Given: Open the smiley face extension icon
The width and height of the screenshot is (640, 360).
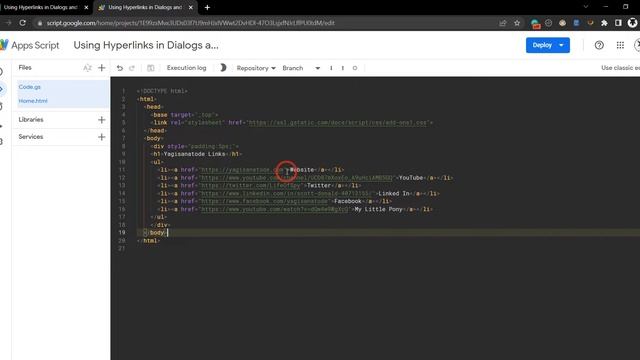Looking at the screenshot, I should pyautogui.click(x=549, y=23).
